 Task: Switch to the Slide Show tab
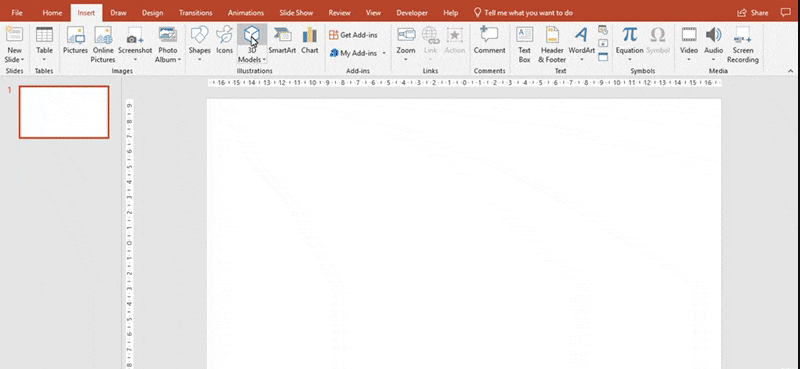[x=296, y=13]
